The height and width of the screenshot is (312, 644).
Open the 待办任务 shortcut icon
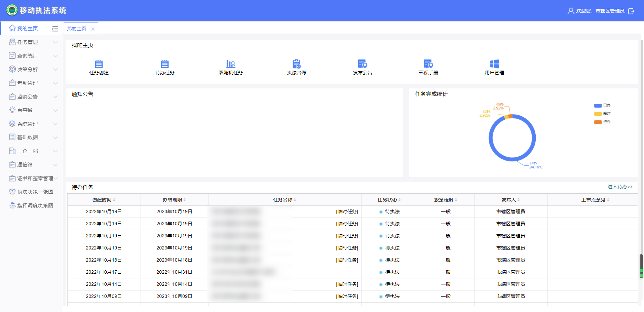165,64
